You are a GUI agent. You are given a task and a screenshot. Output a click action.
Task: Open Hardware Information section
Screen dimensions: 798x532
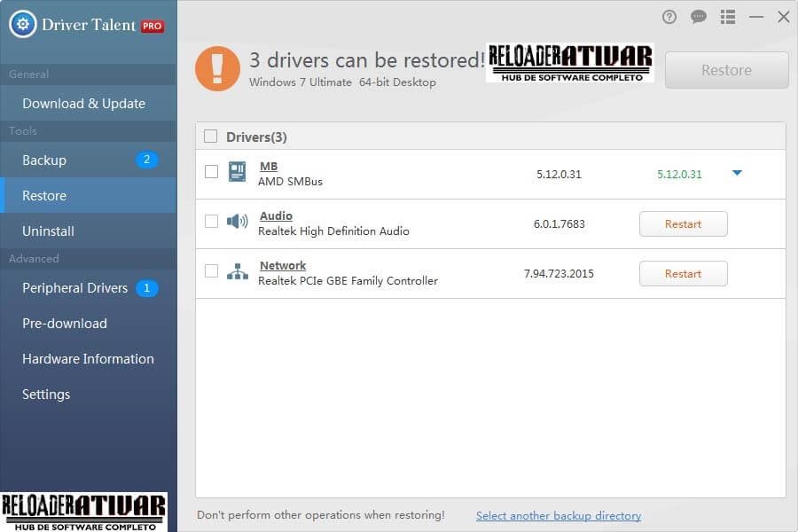(89, 359)
